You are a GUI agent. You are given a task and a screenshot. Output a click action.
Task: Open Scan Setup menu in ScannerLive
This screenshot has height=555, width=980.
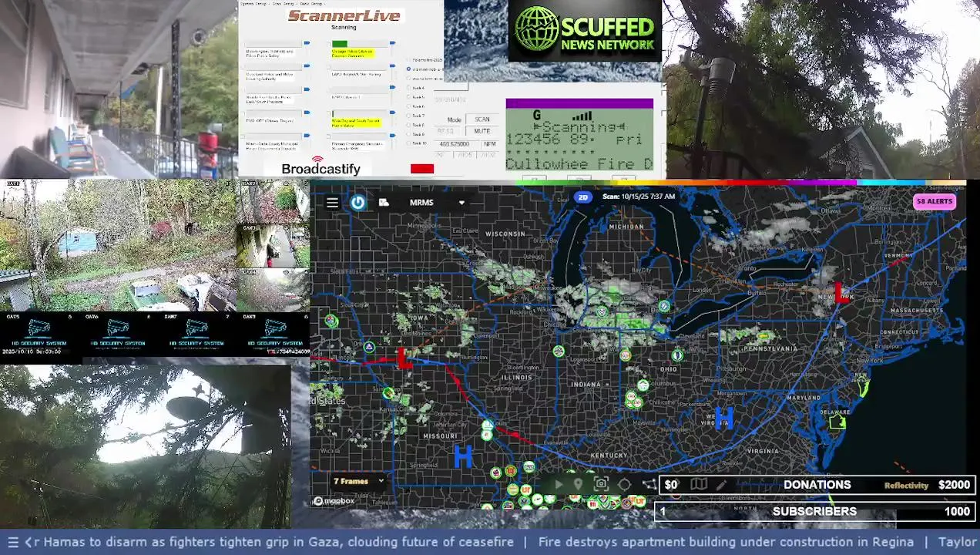click(x=284, y=4)
